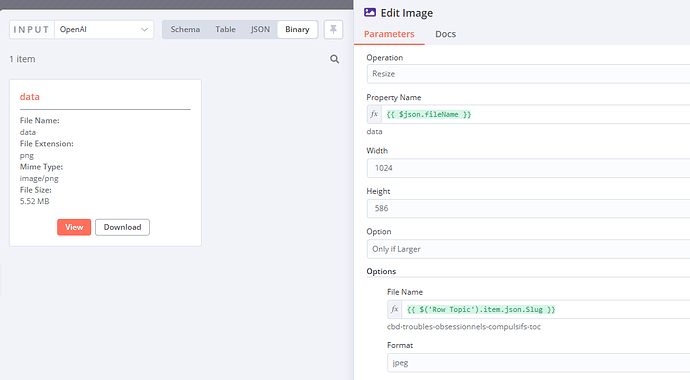
Task: Click fx expression icon for File Name
Action: click(x=395, y=309)
